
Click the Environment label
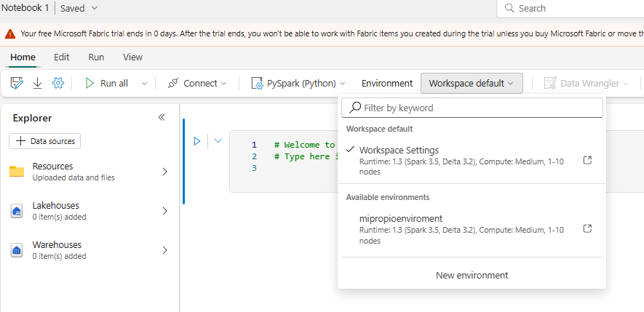click(x=387, y=84)
